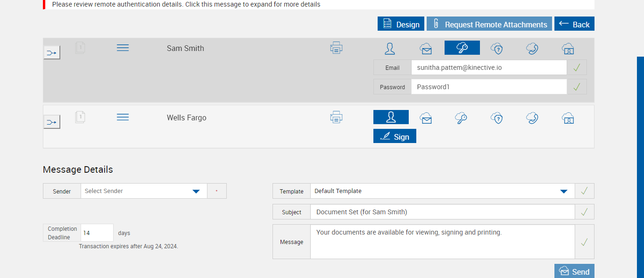Click Request Remote Attachments
Viewport: 644px width, 278px height.
(x=489, y=24)
